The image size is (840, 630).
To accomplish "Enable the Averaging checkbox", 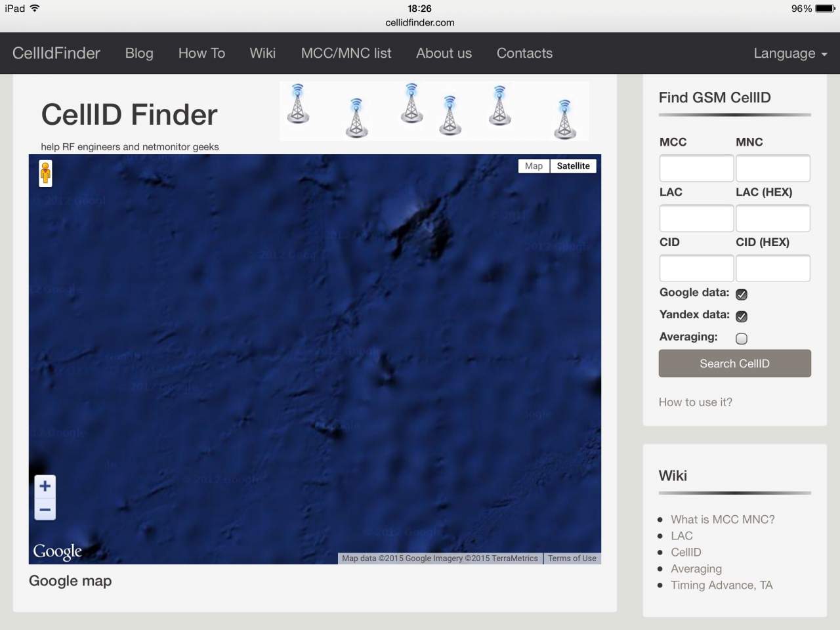I will (x=742, y=339).
